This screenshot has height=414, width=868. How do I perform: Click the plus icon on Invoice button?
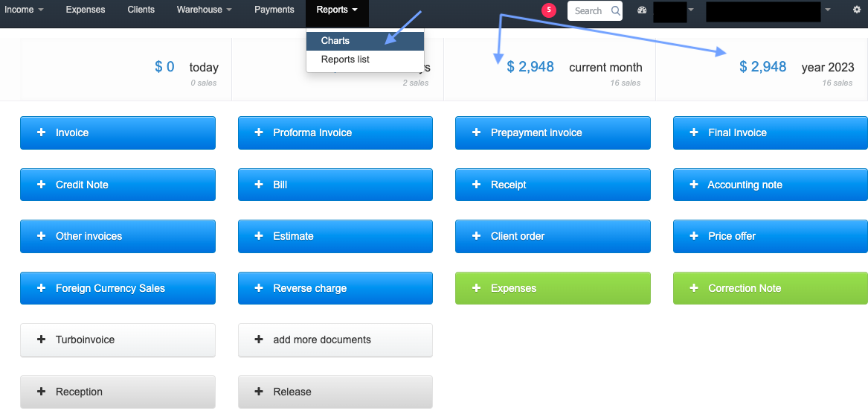tap(41, 133)
